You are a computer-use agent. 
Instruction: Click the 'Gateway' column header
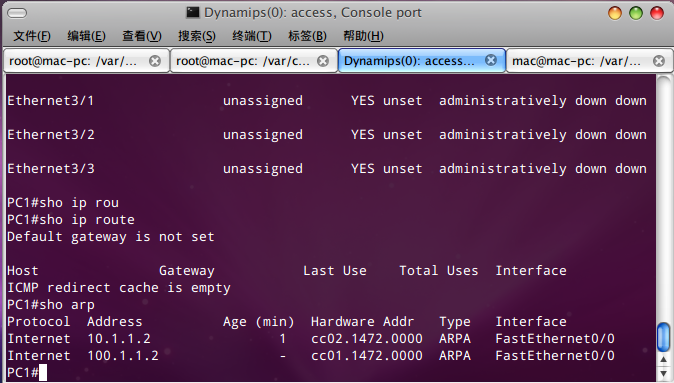187,271
